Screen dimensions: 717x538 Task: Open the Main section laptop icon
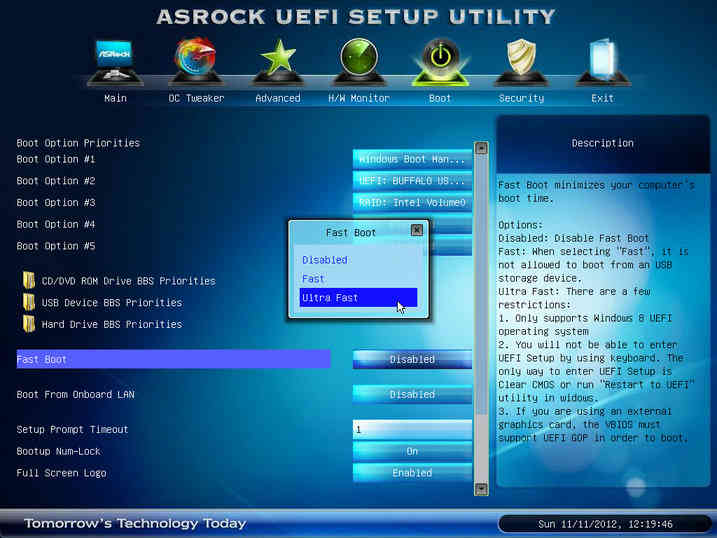tap(115, 62)
